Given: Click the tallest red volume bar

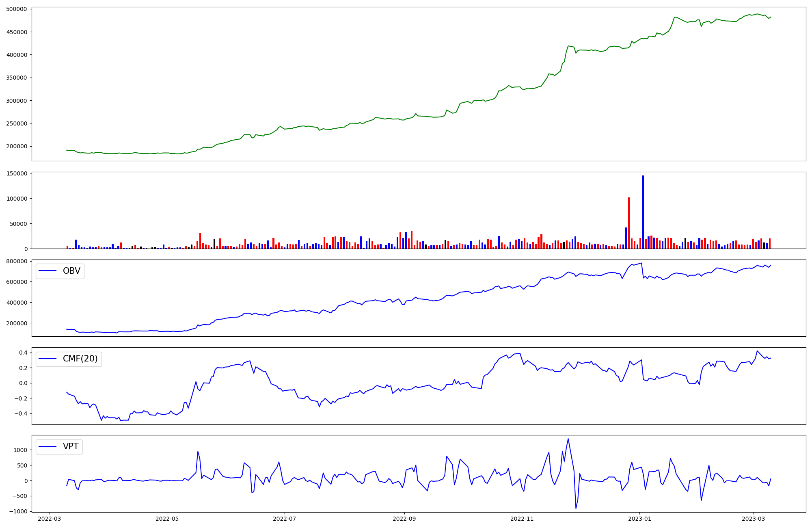Looking at the screenshot, I should (629, 223).
